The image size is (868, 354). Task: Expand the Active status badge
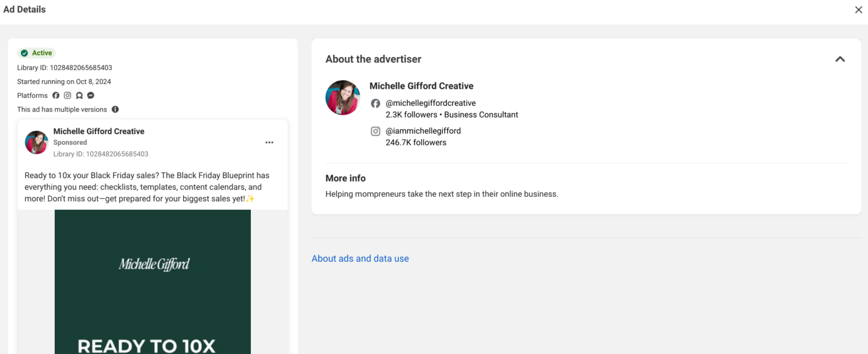coord(36,53)
